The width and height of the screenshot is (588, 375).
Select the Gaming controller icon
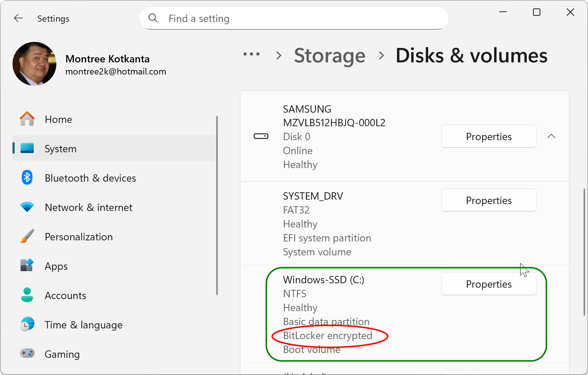pyautogui.click(x=26, y=353)
